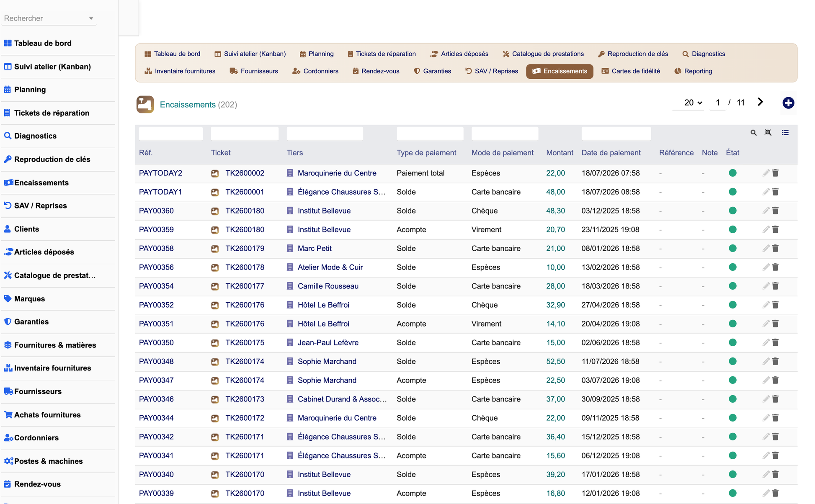The height and width of the screenshot is (504, 815).
Task: Click the pencil icon for PAY00348
Action: pos(766,361)
